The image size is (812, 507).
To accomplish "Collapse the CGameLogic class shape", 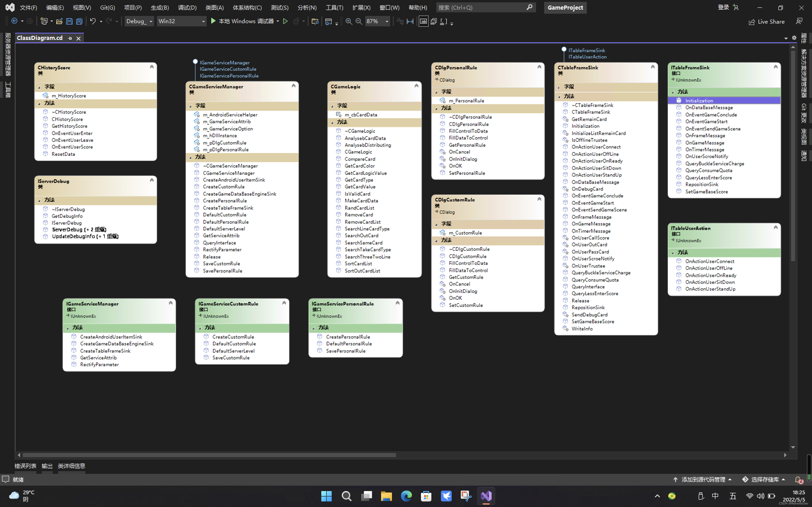I will click(x=416, y=86).
